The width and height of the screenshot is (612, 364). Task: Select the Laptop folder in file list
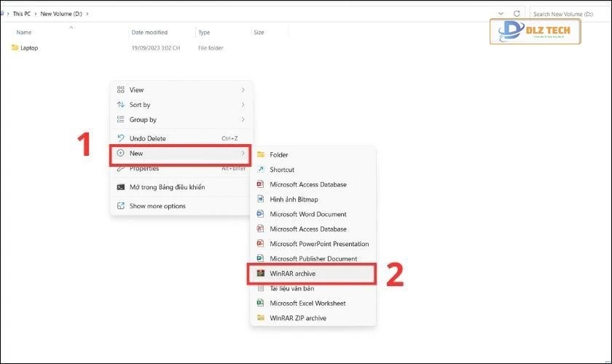28,48
